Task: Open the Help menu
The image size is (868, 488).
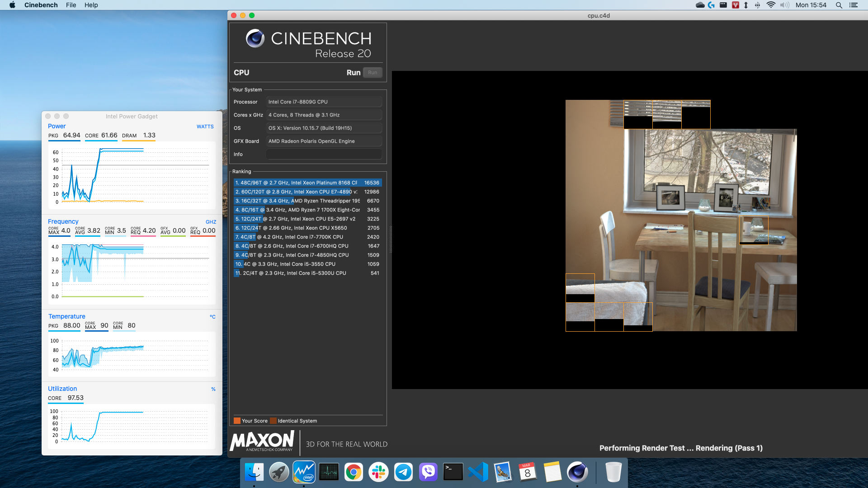Action: 91,5
